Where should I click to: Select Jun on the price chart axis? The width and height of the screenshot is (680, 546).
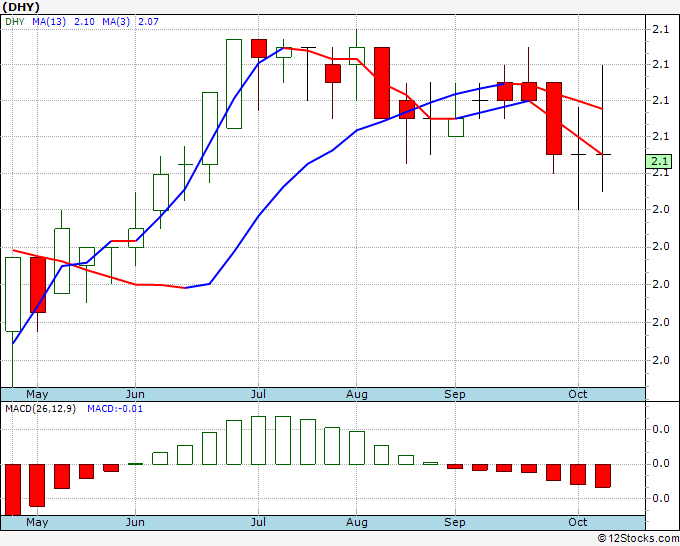[135, 394]
